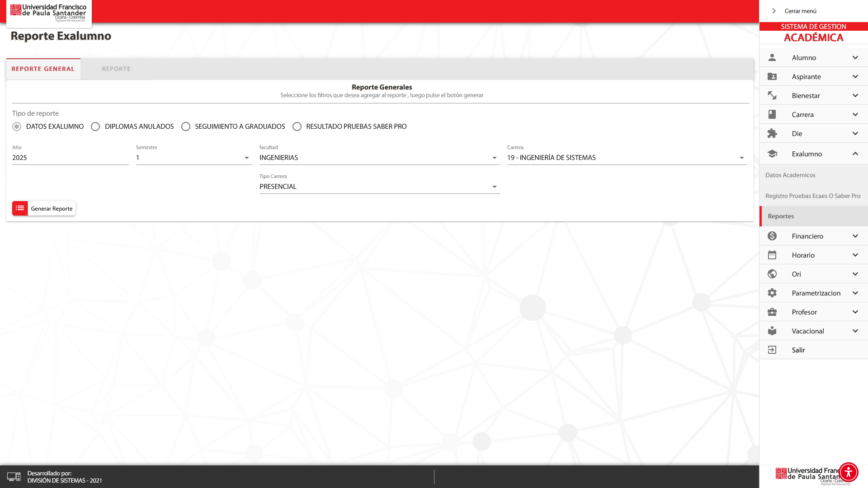Open Datos Academicos submenu item

pyautogui.click(x=790, y=175)
